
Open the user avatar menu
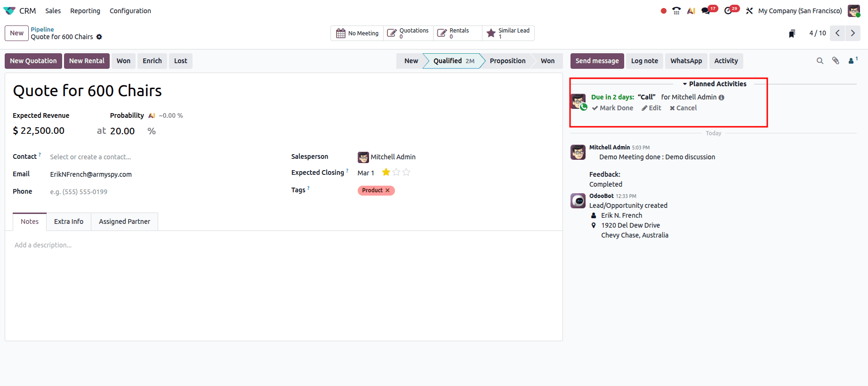[854, 11]
